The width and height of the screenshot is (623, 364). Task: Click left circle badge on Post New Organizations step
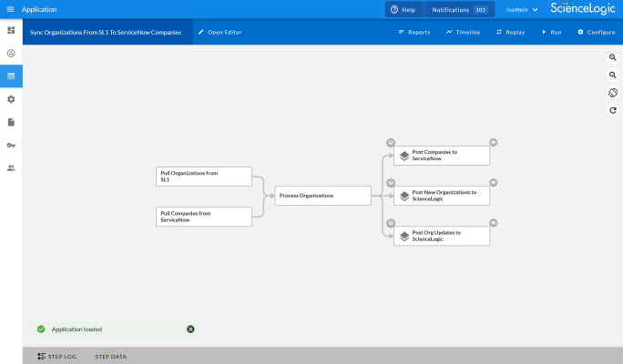click(x=391, y=183)
